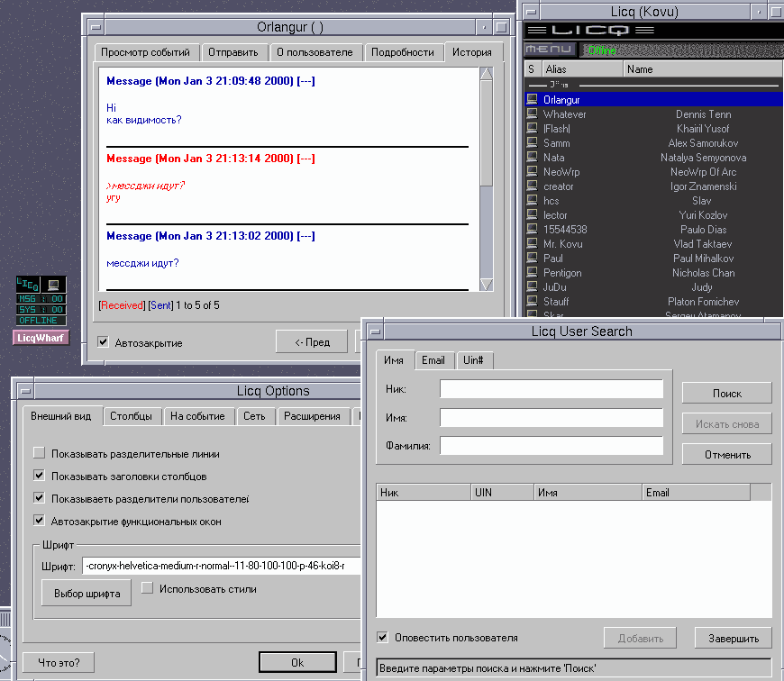
Task: Click status icon next to Orlangur contact
Action: [532, 99]
